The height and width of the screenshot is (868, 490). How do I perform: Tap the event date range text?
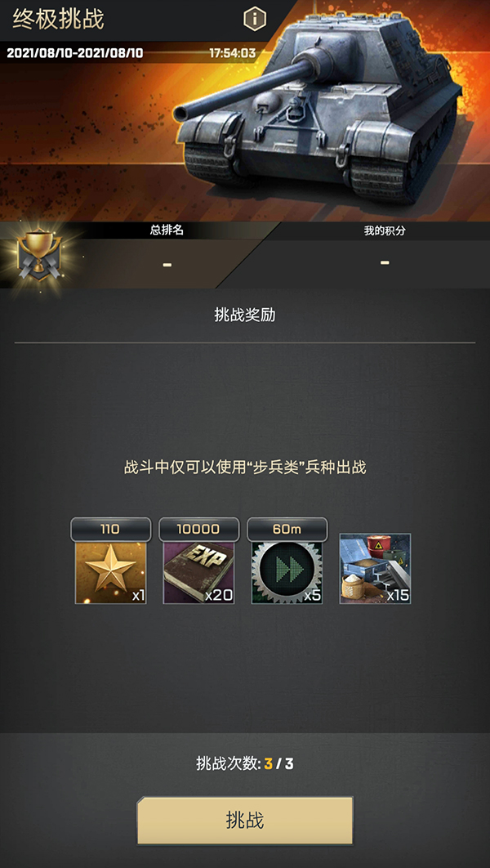coord(75,54)
